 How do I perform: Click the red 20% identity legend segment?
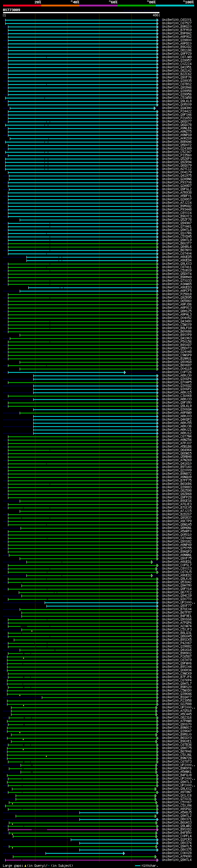point(22,6)
